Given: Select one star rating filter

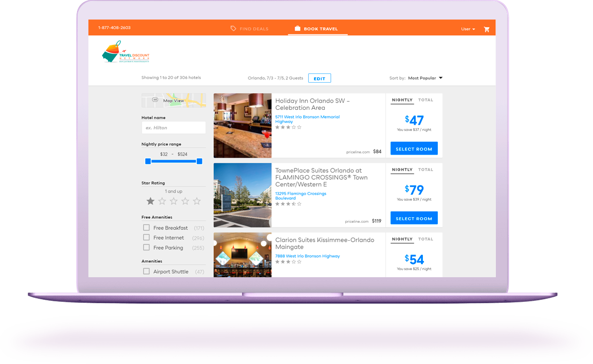Looking at the screenshot, I should point(150,201).
